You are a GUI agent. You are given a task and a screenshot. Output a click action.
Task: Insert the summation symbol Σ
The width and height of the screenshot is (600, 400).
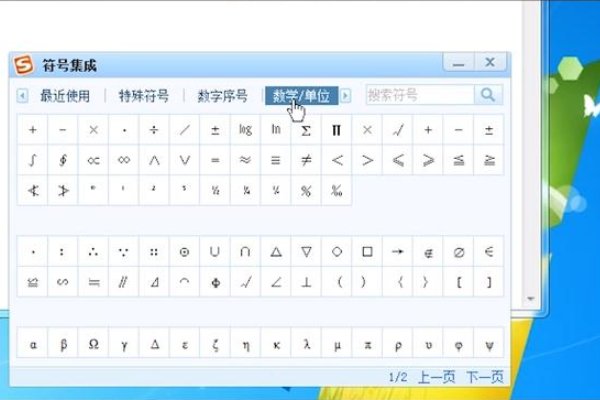click(x=306, y=130)
